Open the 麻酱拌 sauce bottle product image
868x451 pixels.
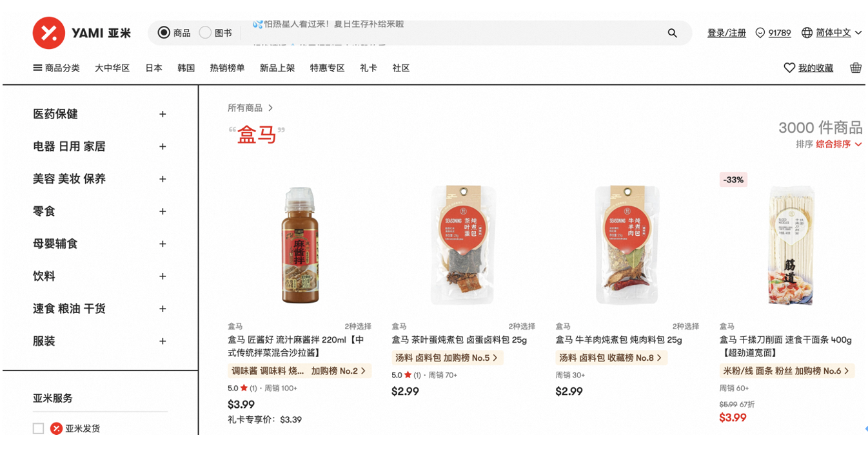[300, 246]
